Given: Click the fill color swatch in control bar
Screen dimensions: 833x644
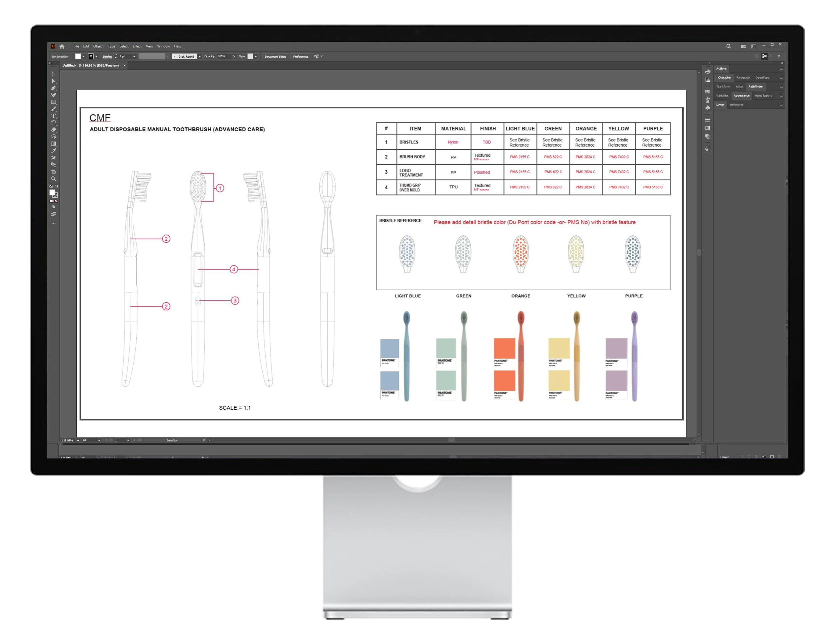Looking at the screenshot, I should pos(78,56).
